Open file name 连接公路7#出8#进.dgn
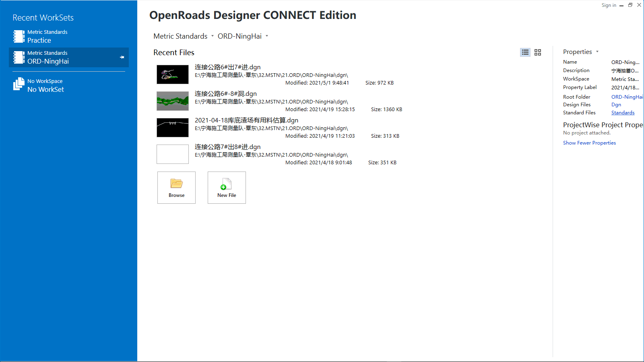Screen dimensions: 644x362 point(227,147)
